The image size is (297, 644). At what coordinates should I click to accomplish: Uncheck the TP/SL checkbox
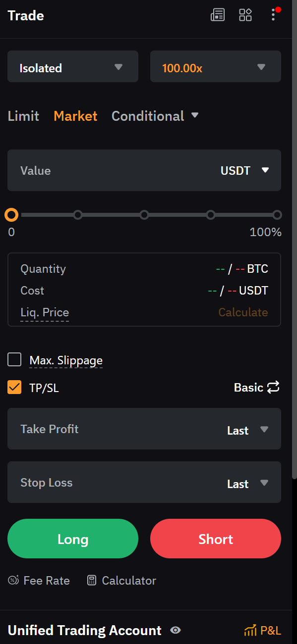click(14, 388)
